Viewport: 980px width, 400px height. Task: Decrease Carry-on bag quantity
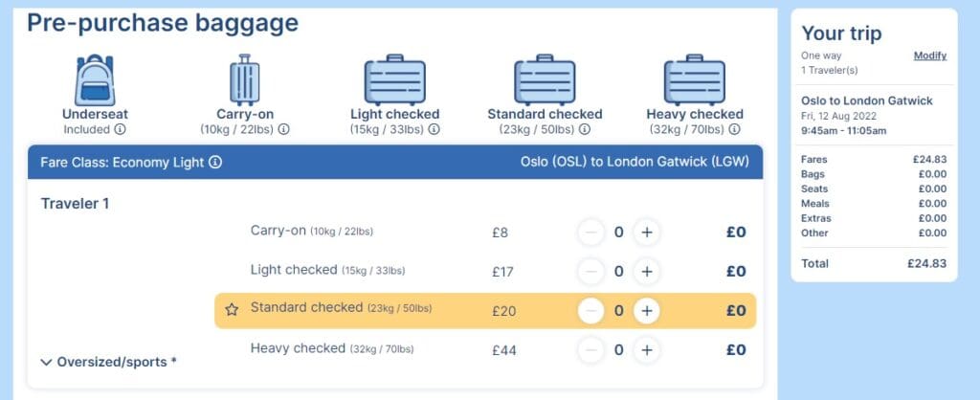591,232
